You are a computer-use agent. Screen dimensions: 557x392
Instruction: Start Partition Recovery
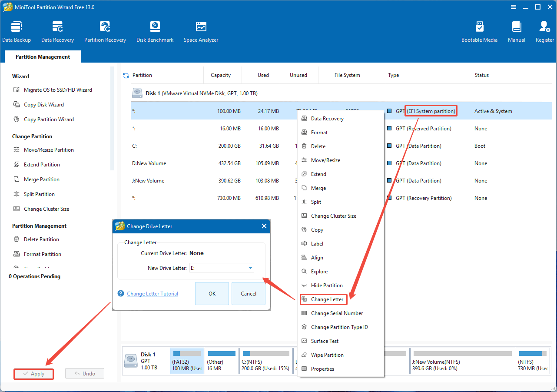click(x=105, y=30)
